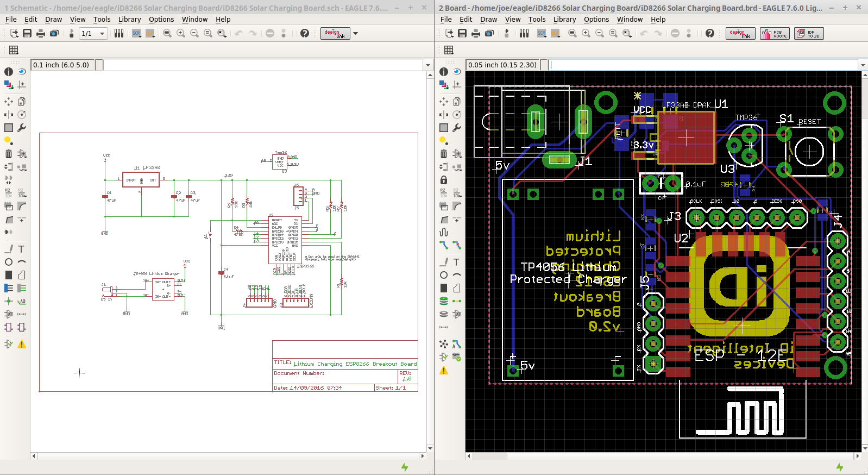Click the Text tool in schematic palette
This screenshot has width=868, height=475.
(x=21, y=249)
